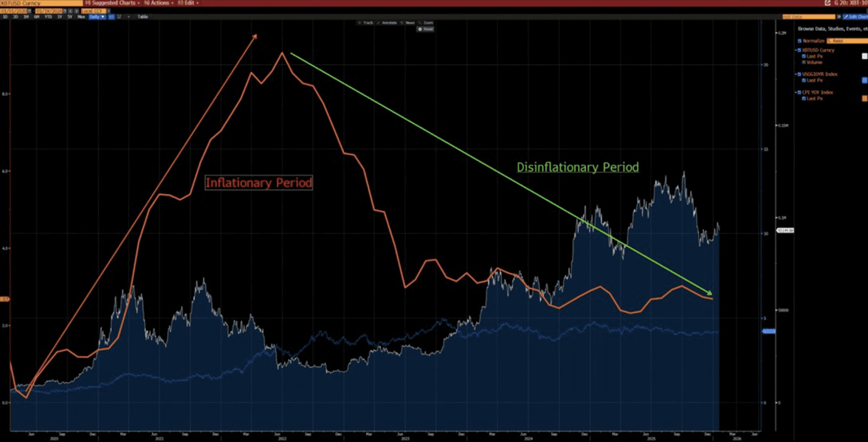Open the Daily periodicity dropdown
Screen dimensions: 868x442
(x=97, y=17)
